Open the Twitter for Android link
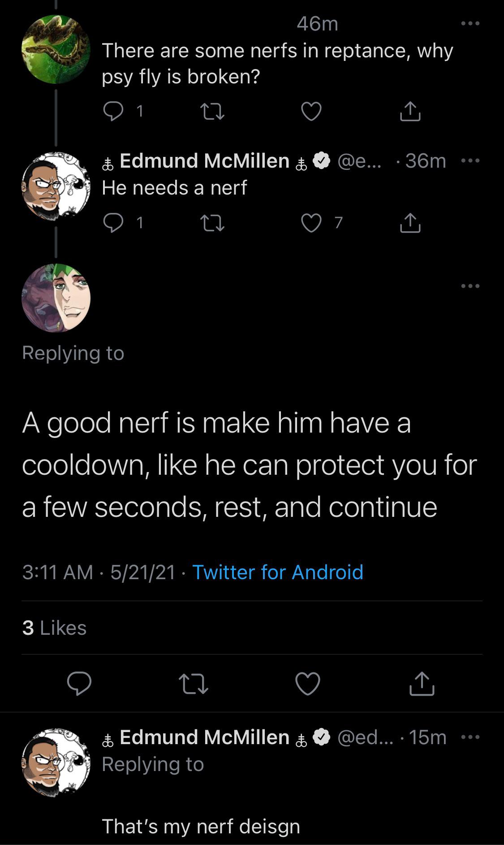The width and height of the screenshot is (504, 845). pyautogui.click(x=277, y=572)
